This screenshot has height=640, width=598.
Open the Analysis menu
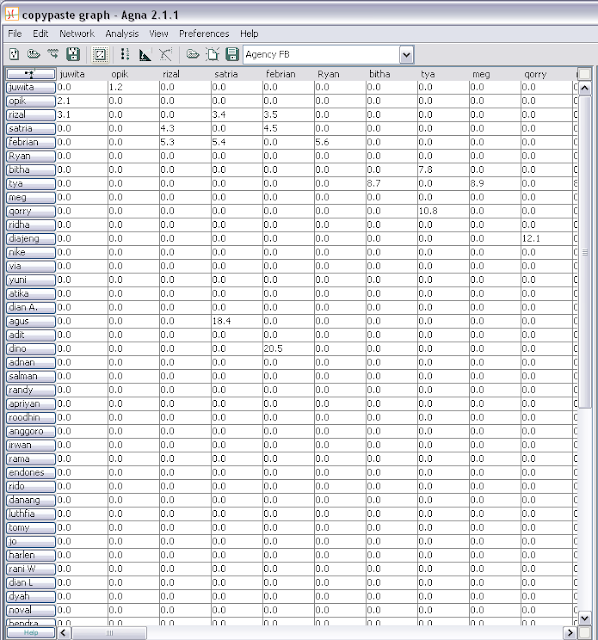122,33
